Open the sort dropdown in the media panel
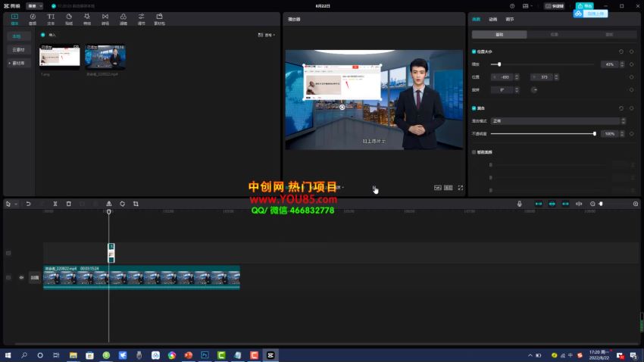 tap(267, 36)
